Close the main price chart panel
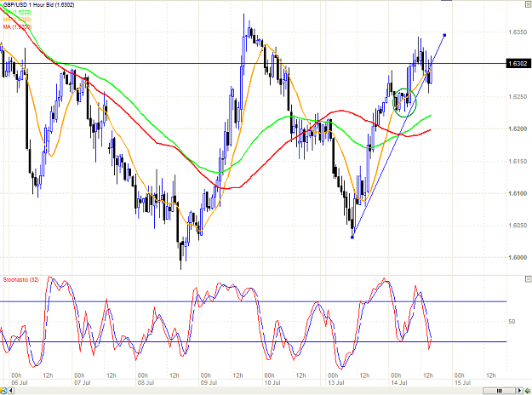This screenshot has width=532, height=395. click(x=528, y=5)
